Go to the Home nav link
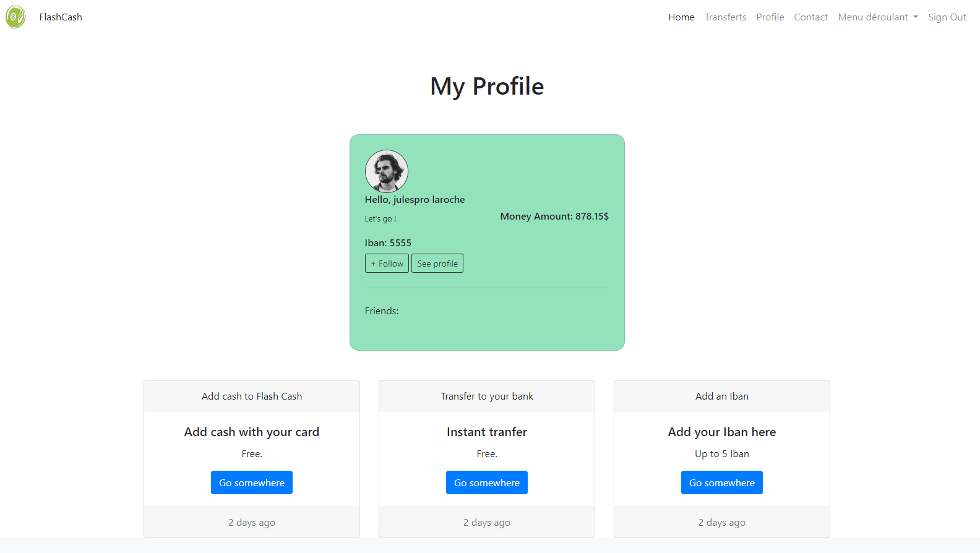 point(681,17)
